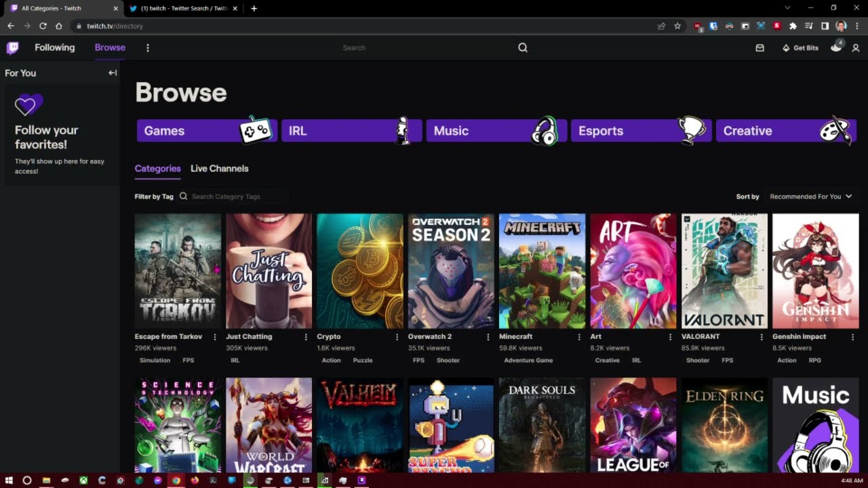
Task: Open the user profile icon
Action: click(x=856, y=48)
